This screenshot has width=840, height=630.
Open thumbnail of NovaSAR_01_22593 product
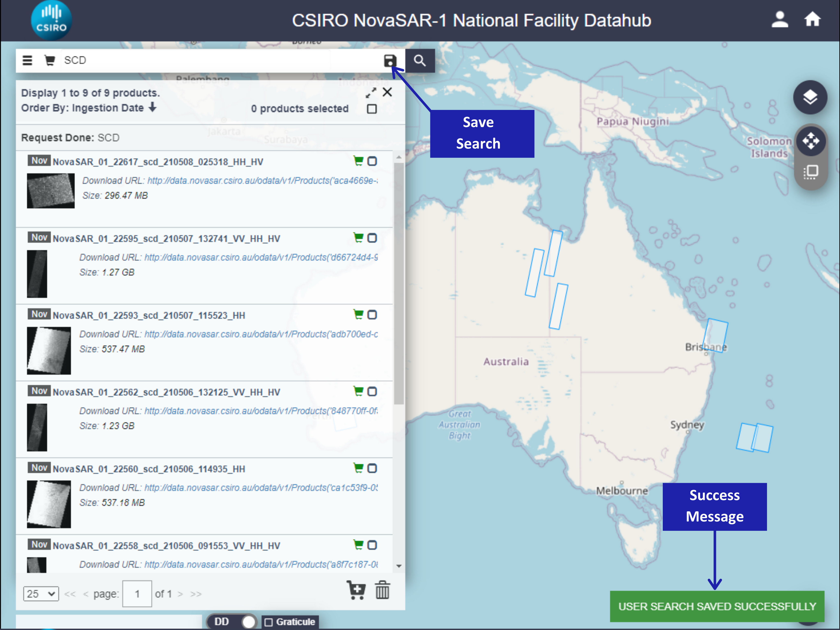[x=49, y=350]
